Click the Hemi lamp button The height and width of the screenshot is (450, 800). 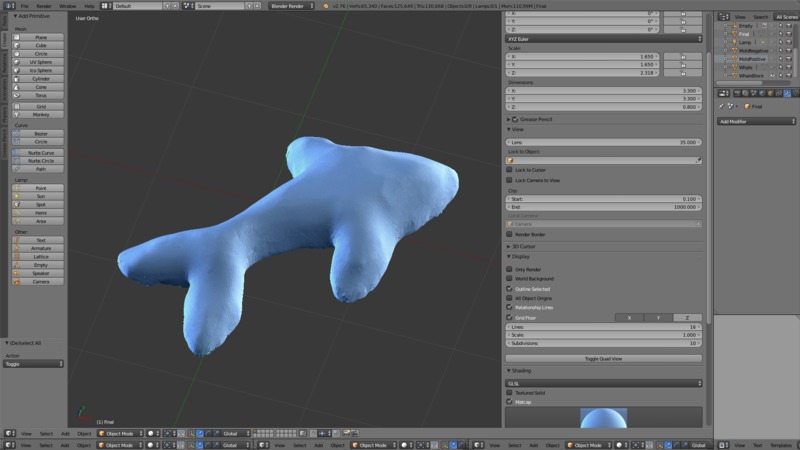click(38, 213)
